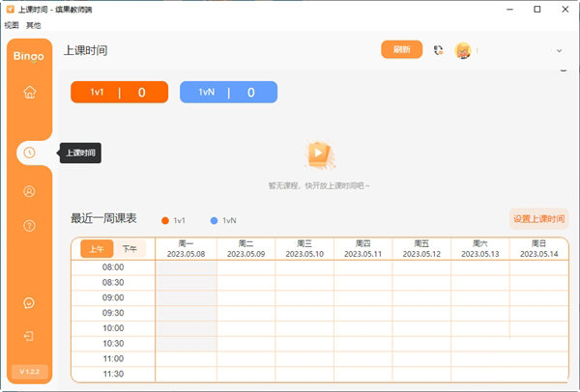Maximize the application window
The image size is (580, 392).
[537, 10]
